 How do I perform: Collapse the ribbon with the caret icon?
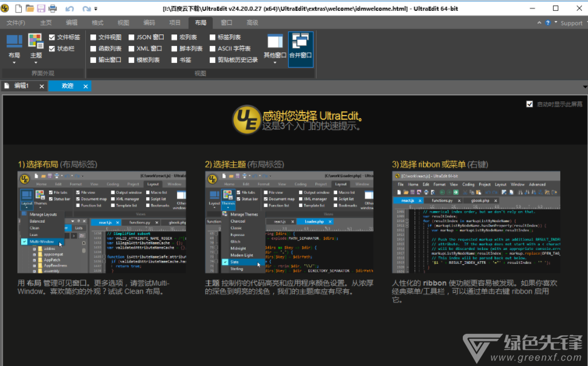(539, 23)
